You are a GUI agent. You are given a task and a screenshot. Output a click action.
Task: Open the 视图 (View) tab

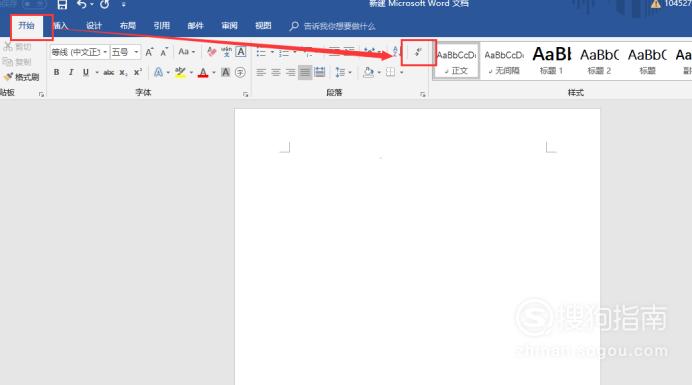(x=263, y=26)
